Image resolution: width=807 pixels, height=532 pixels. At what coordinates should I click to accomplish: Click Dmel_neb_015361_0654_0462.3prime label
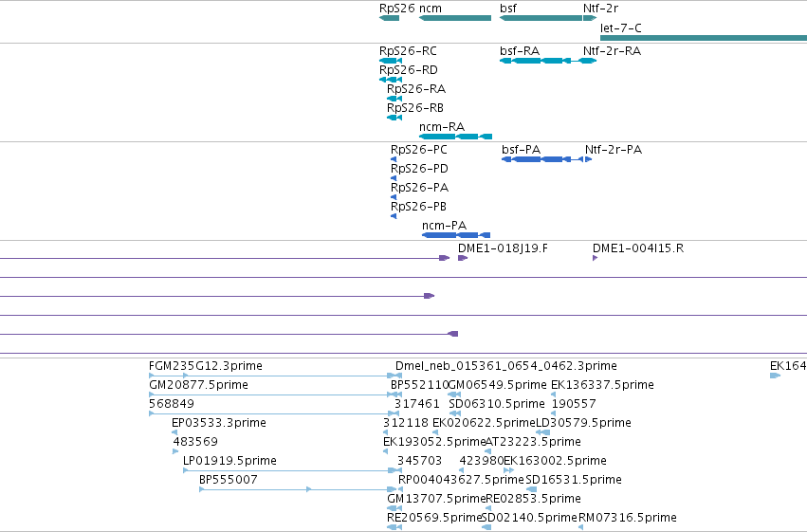click(x=506, y=366)
